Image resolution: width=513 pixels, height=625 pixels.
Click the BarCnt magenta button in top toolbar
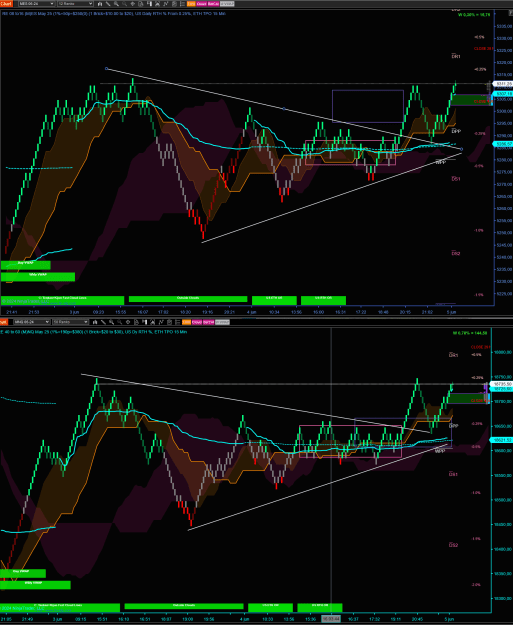(x=214, y=4)
